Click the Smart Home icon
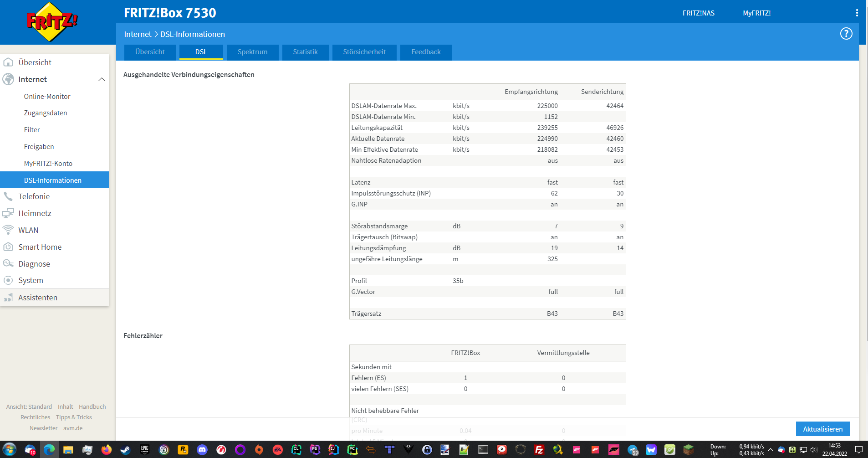The width and height of the screenshot is (868, 458). (x=8, y=247)
